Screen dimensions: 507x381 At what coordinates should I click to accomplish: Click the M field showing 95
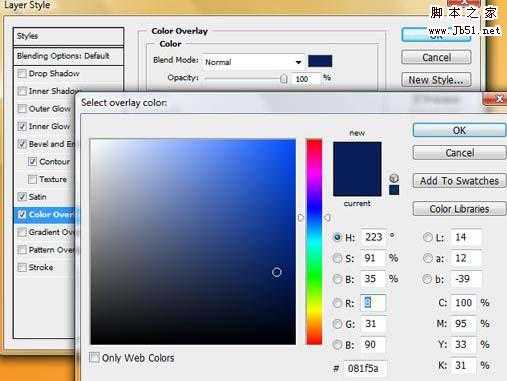[464, 323]
